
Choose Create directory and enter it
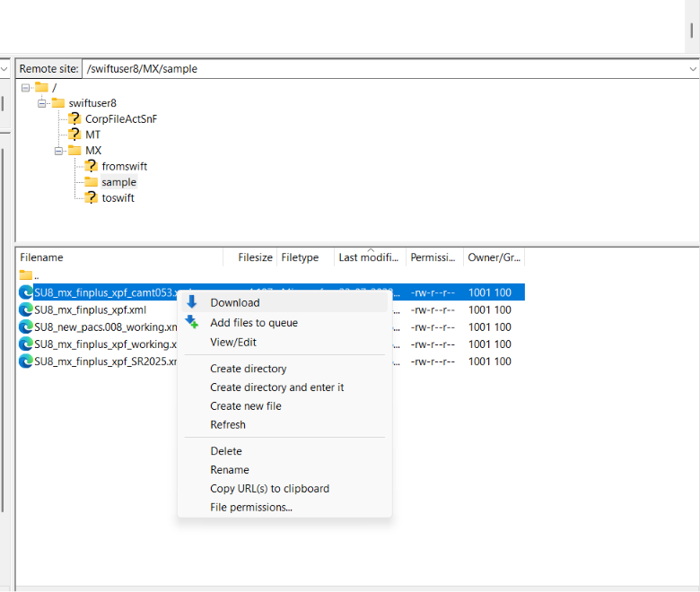click(x=284, y=387)
